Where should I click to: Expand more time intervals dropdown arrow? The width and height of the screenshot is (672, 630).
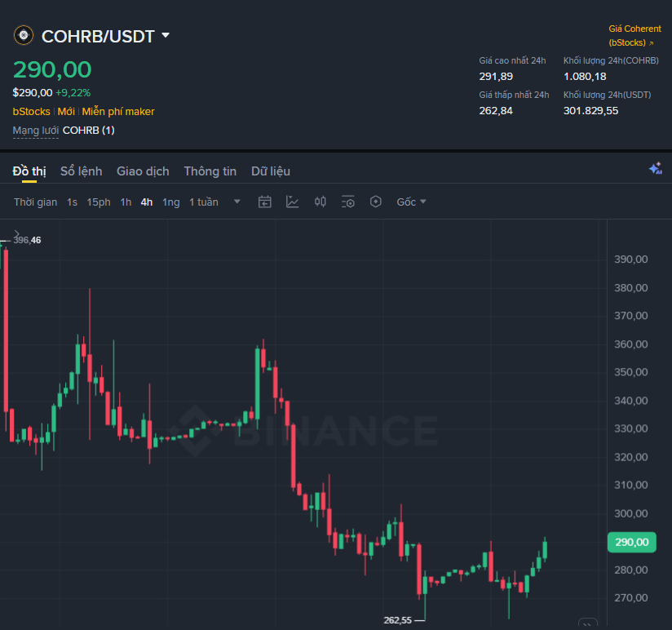237,202
